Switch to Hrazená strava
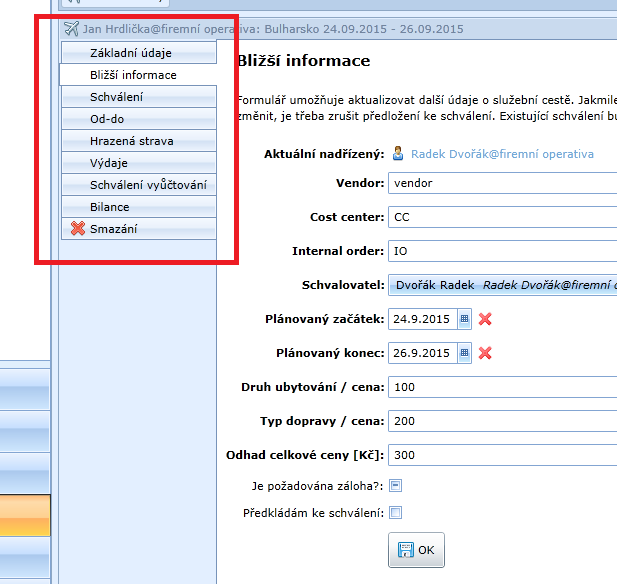Image resolution: width=617 pixels, height=584 pixels. tap(138, 141)
